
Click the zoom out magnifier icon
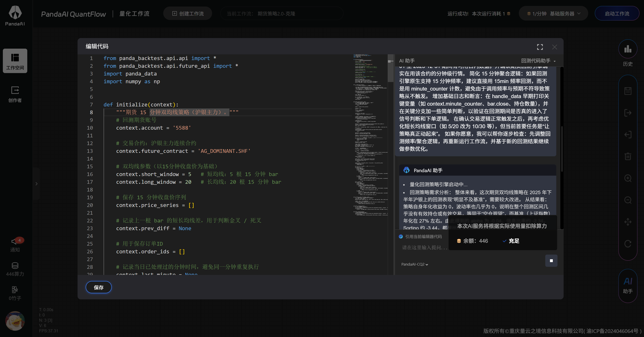(628, 200)
